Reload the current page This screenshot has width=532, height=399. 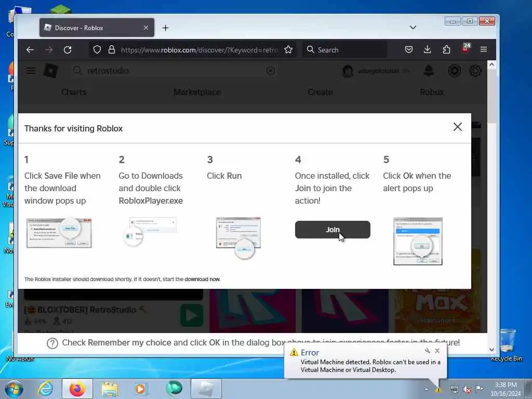[68, 50]
